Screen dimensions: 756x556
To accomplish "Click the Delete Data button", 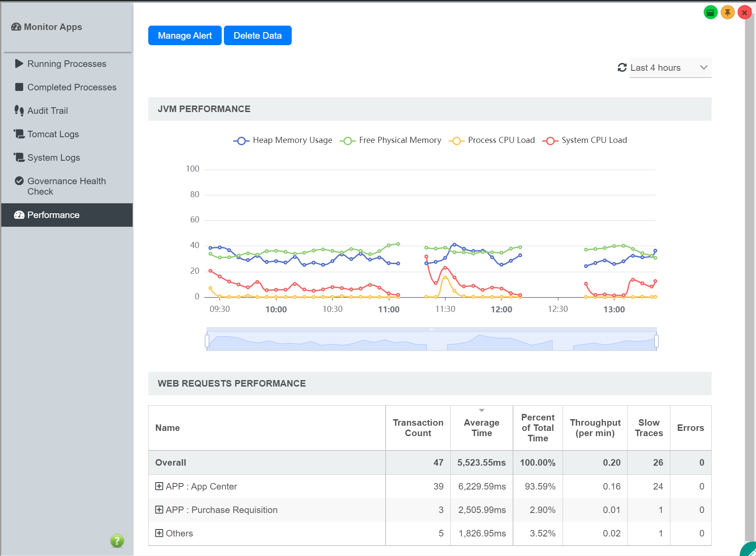I will (257, 36).
